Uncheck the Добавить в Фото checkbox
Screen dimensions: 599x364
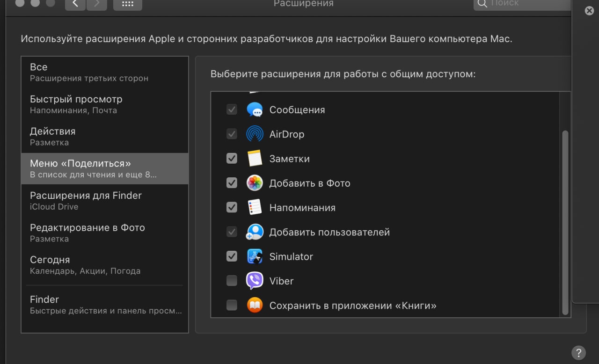click(x=232, y=183)
